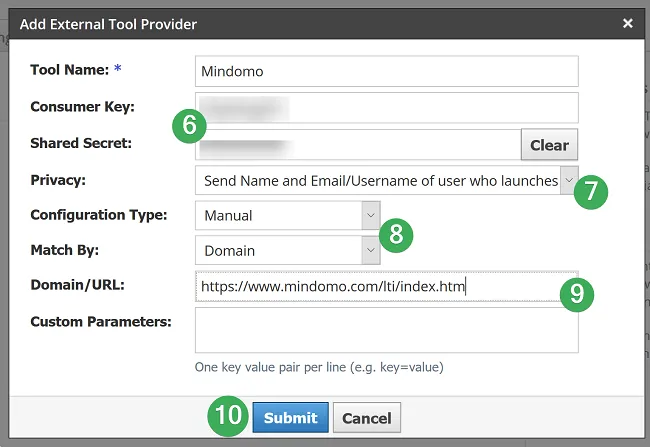
Task: Click the numbered circle 8 icon
Action: (x=396, y=233)
